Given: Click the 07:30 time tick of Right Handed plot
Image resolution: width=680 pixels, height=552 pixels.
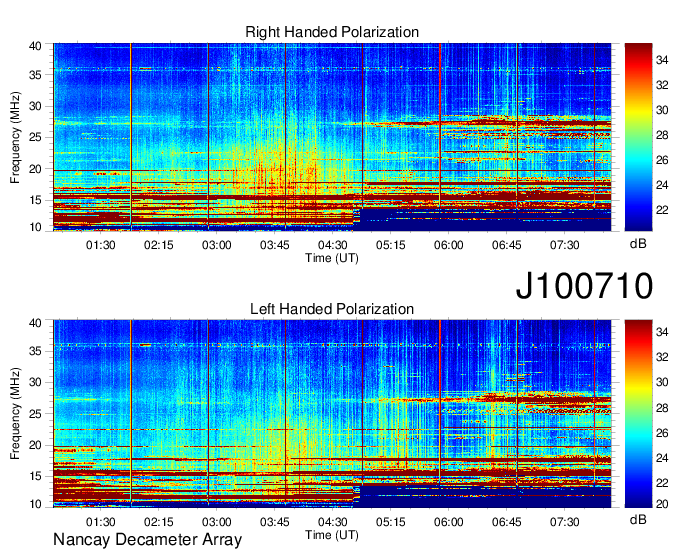Looking at the screenshot, I should pyautogui.click(x=565, y=245).
